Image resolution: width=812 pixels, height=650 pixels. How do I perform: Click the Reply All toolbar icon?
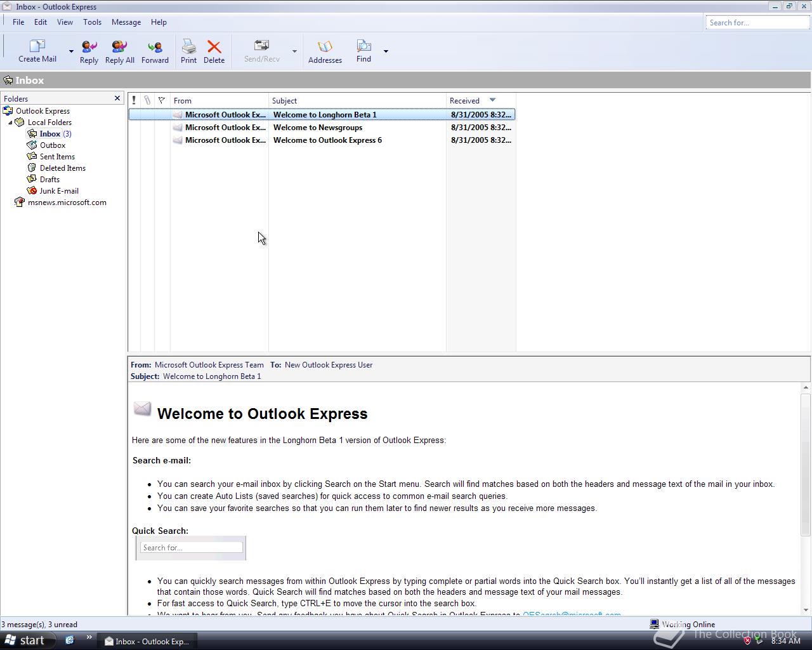tap(119, 51)
